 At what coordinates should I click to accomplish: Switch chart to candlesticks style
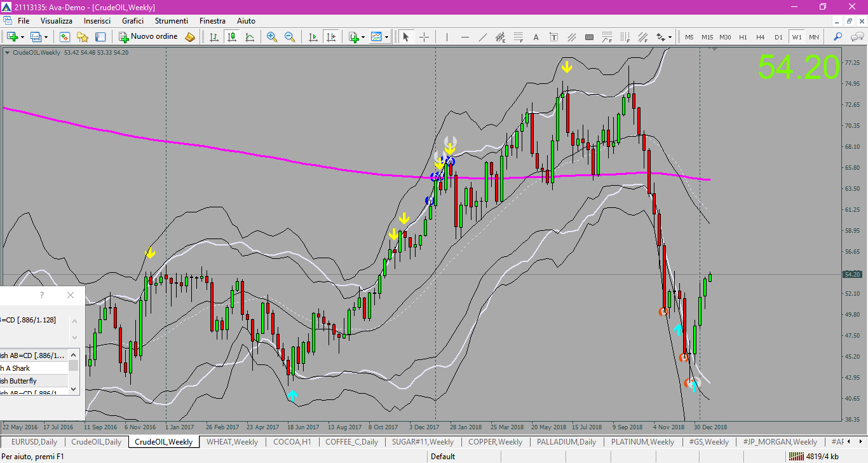[232, 37]
